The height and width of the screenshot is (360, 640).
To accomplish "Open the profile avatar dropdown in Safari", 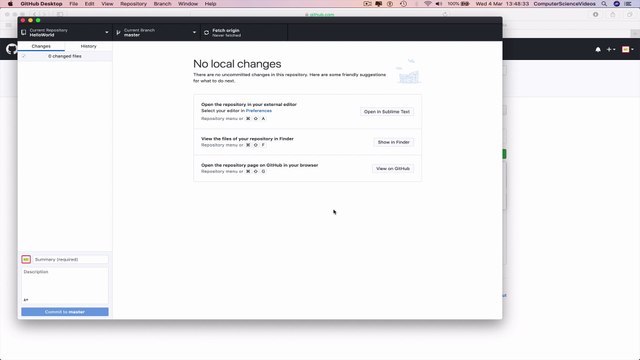I will click(x=628, y=49).
